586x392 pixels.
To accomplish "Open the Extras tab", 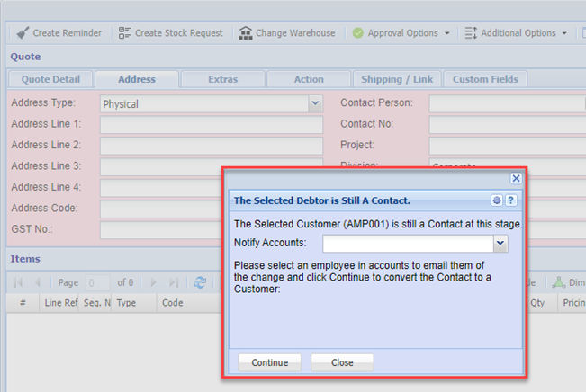I will pyautogui.click(x=222, y=79).
